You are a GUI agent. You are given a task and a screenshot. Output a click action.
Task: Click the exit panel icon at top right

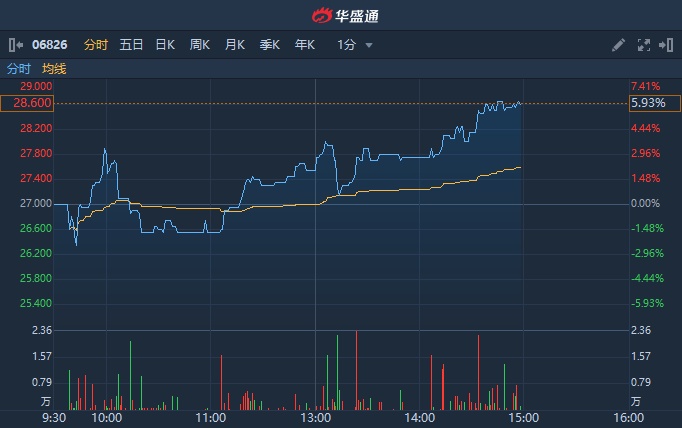666,45
